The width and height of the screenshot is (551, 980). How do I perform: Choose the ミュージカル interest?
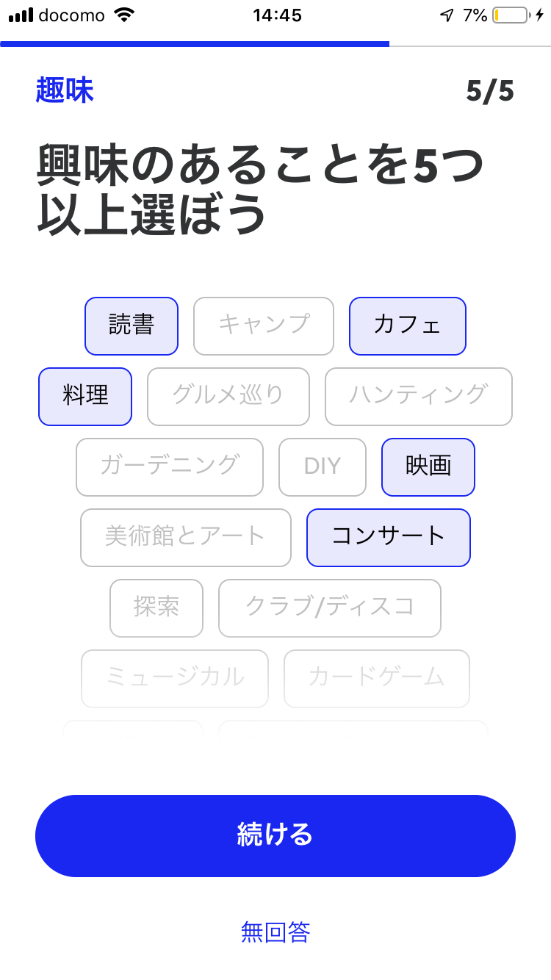tap(175, 678)
